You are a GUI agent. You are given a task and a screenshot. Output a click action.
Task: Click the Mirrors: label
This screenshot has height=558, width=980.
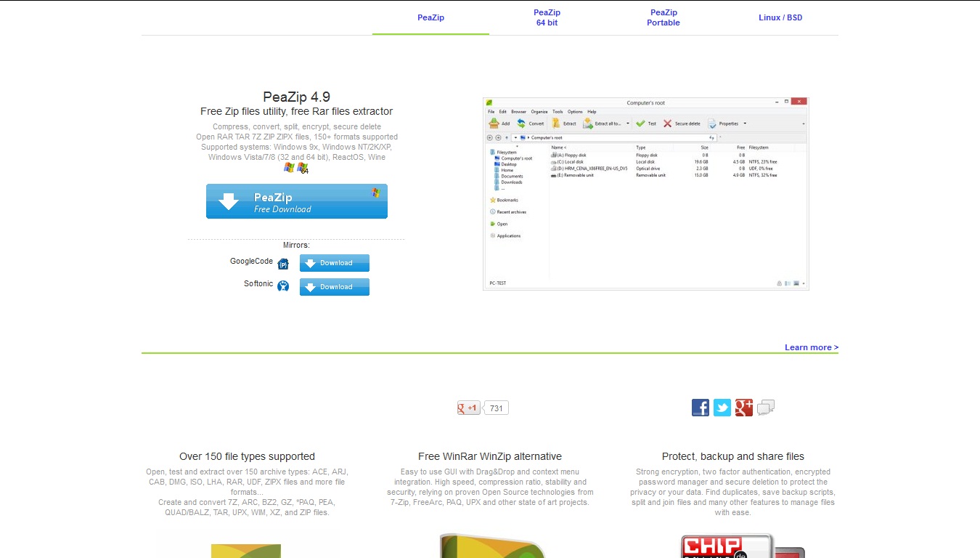pyautogui.click(x=296, y=245)
